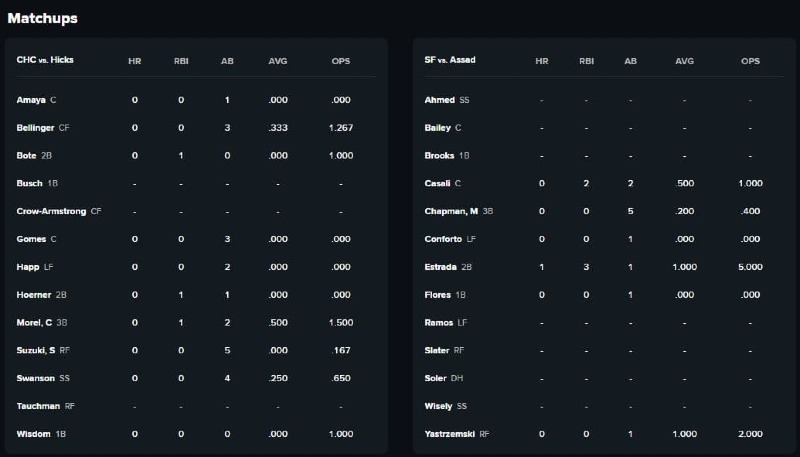Click the Morel, C player name

tap(34, 322)
